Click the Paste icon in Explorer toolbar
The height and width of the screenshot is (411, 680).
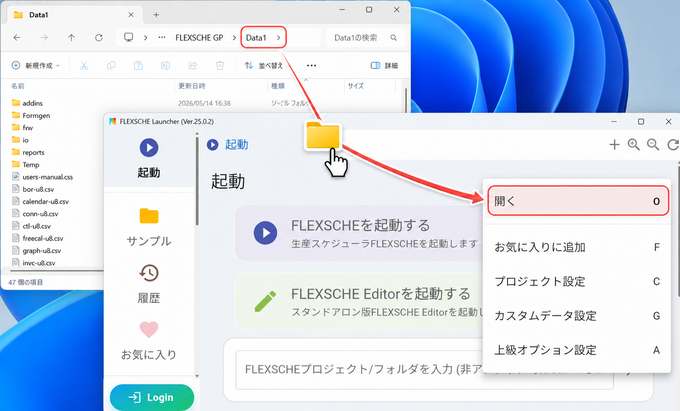(x=138, y=65)
